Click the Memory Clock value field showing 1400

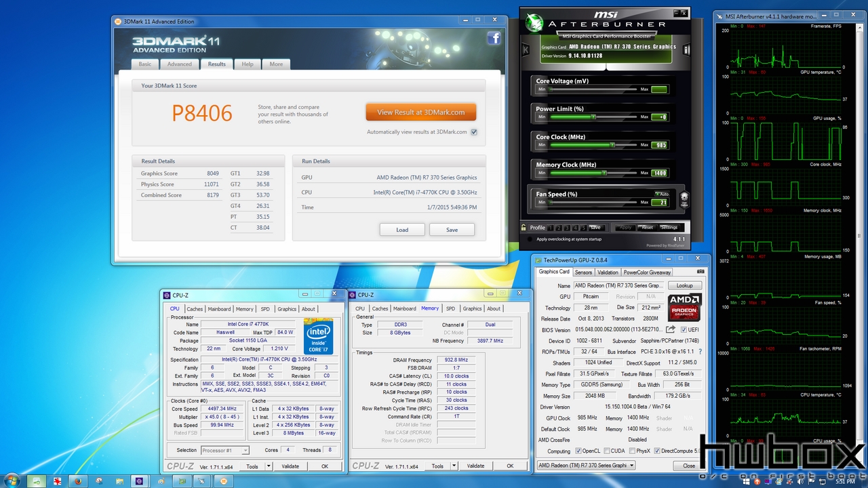point(660,173)
